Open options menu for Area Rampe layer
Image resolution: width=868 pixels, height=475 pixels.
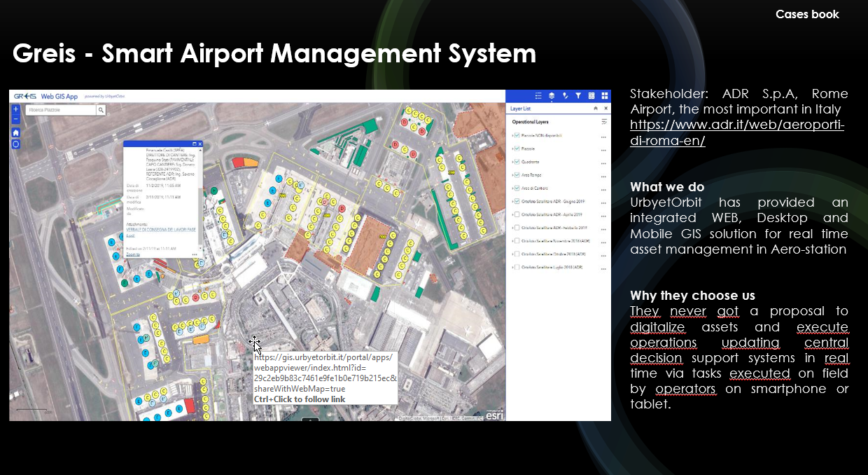pyautogui.click(x=603, y=175)
